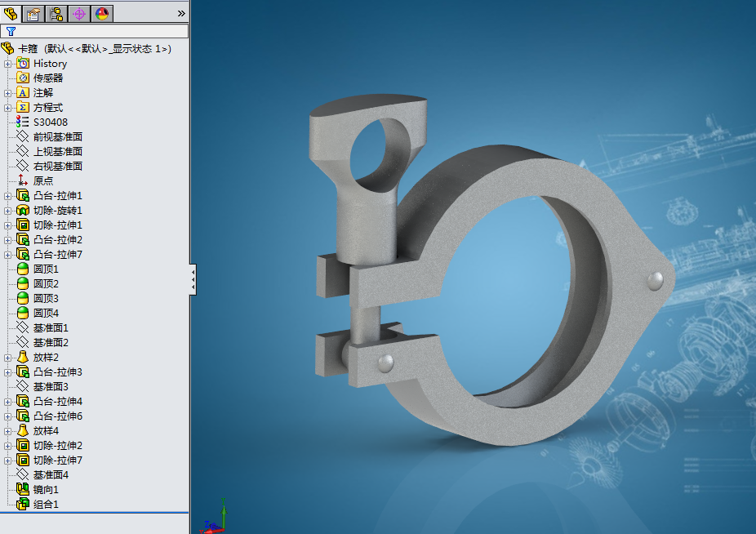Expand the History folder
The width and height of the screenshot is (756, 534).
click(x=7, y=64)
